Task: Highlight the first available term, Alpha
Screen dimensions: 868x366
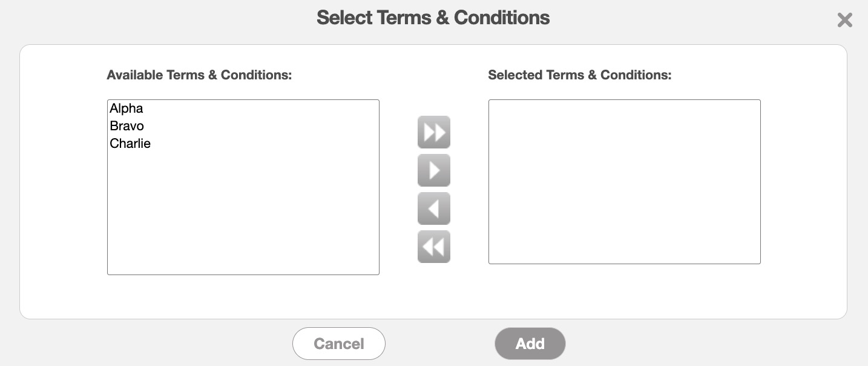Action: (x=127, y=108)
